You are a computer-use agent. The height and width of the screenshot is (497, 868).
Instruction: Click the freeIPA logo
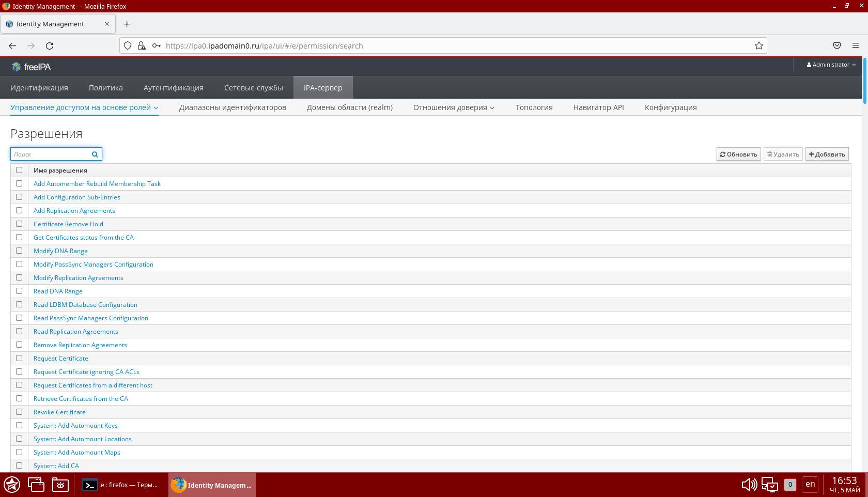[x=31, y=67]
